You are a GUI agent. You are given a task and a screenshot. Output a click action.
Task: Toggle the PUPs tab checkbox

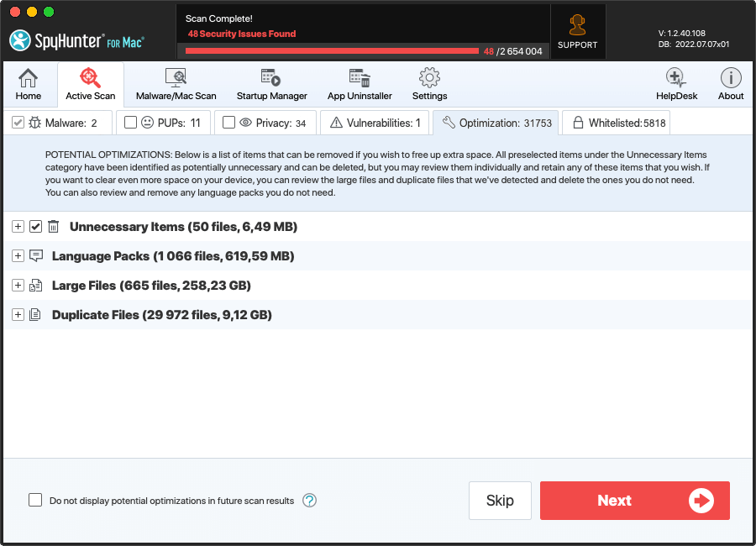tap(130, 123)
